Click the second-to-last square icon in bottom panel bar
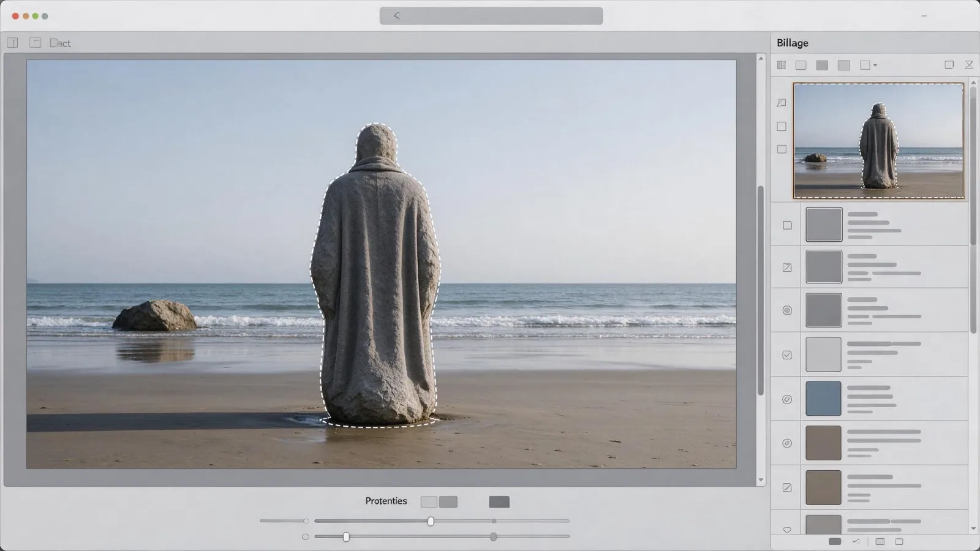 (x=880, y=541)
